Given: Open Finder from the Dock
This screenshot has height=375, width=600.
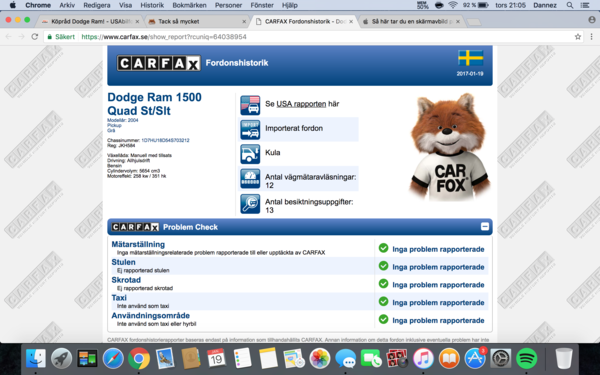Looking at the screenshot, I should 36,359.
